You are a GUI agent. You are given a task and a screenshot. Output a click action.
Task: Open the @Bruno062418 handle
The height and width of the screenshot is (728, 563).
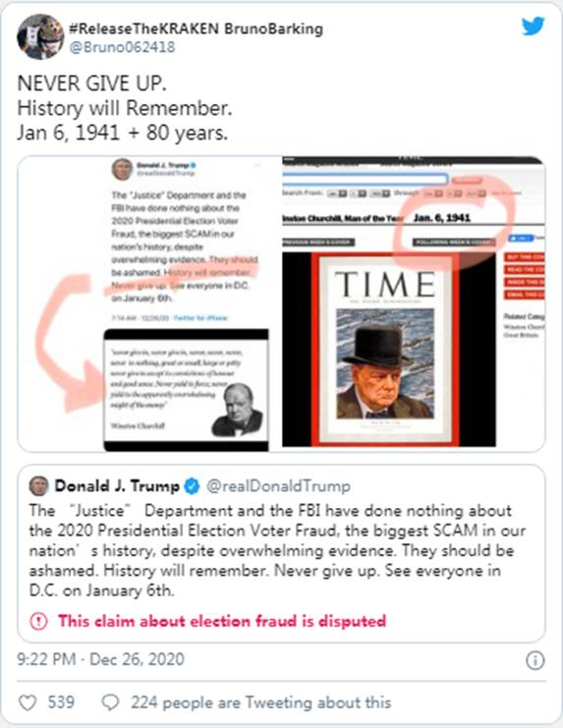pos(122,47)
